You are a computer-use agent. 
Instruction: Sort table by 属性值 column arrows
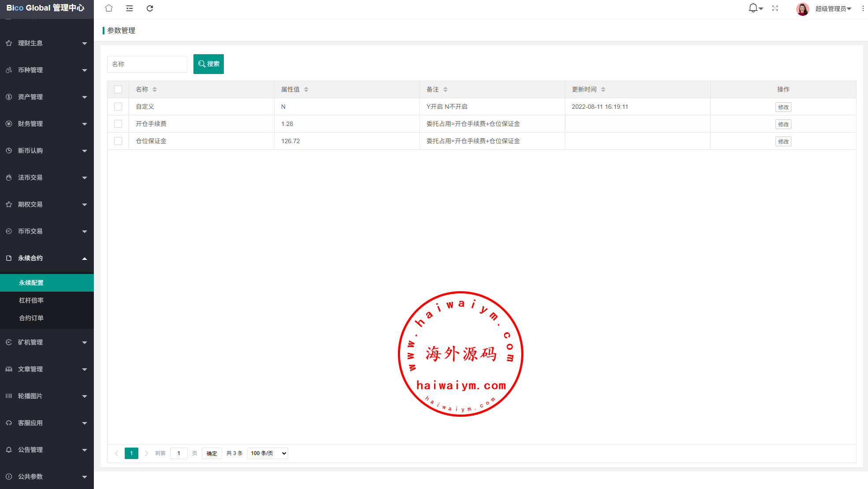(x=306, y=89)
